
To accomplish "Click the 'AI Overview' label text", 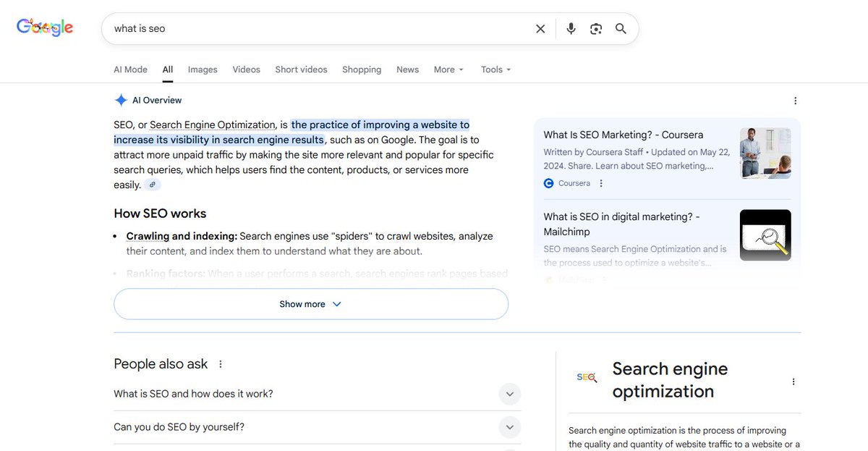I will (x=157, y=101).
